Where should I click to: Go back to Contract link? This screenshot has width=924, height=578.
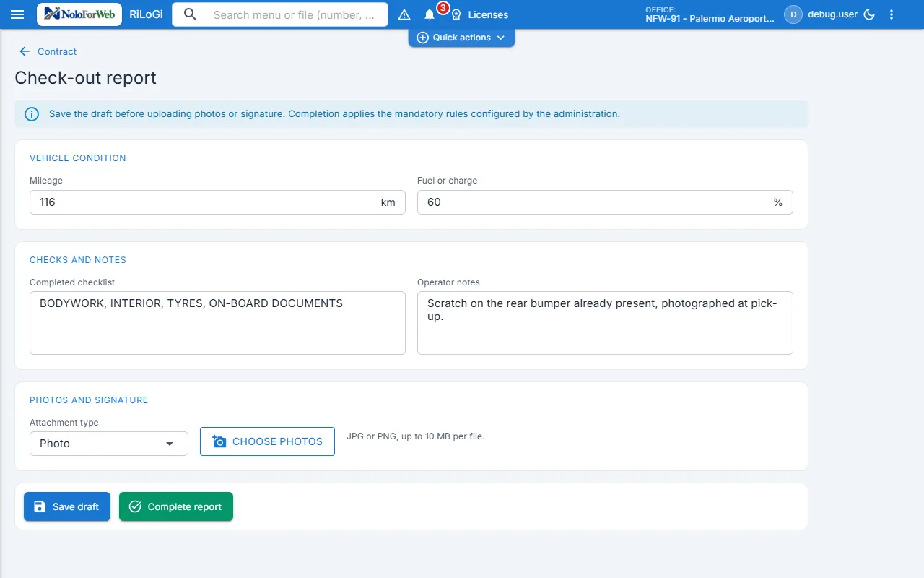click(x=57, y=51)
